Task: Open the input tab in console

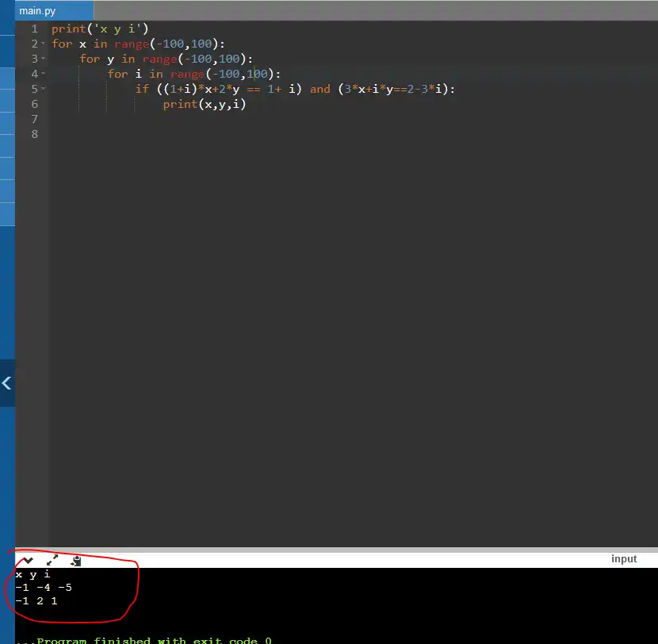Action: [x=624, y=559]
